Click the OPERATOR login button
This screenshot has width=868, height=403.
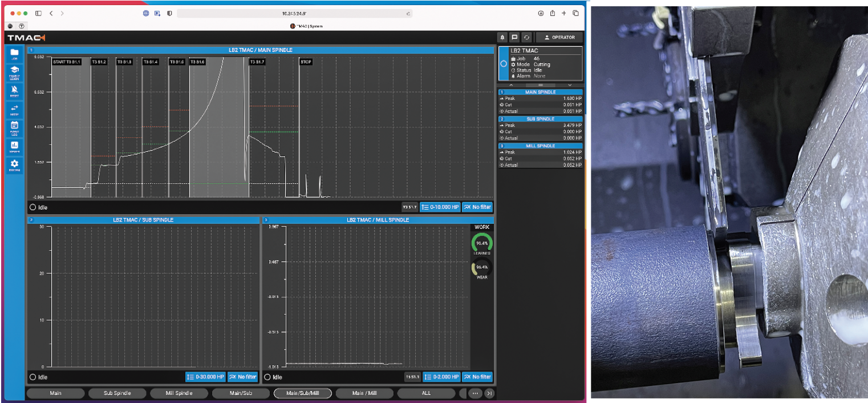[x=559, y=37]
